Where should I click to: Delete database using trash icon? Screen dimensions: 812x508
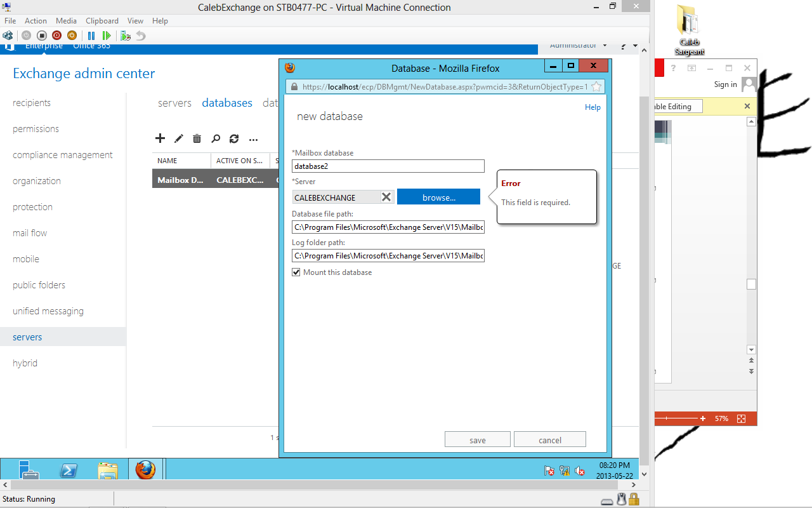pos(197,138)
